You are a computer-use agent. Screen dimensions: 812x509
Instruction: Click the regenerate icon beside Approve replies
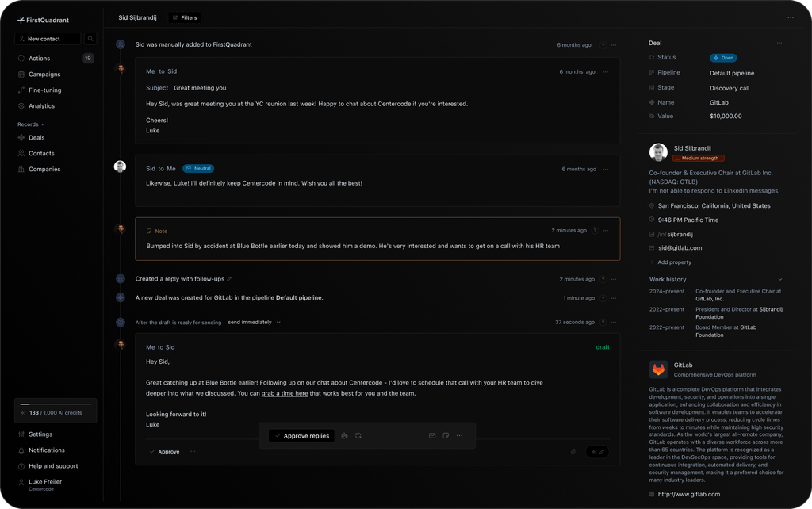coord(358,436)
